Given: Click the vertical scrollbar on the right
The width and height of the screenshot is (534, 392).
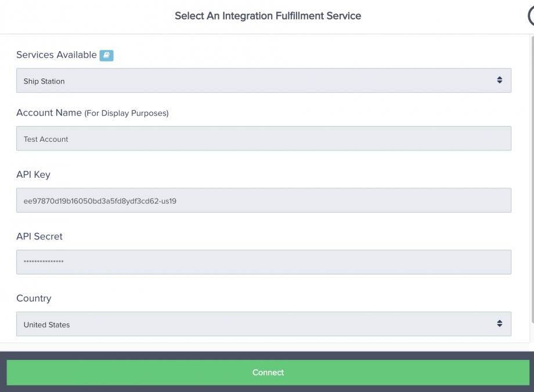Looking at the screenshot, I should coord(532,174).
